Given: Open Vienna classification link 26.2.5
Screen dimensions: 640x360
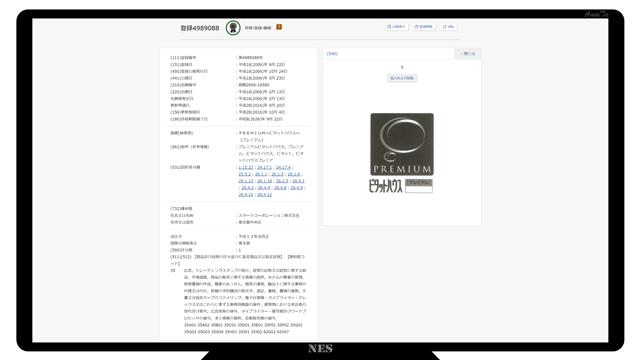Looking at the screenshot, I should (282, 181).
